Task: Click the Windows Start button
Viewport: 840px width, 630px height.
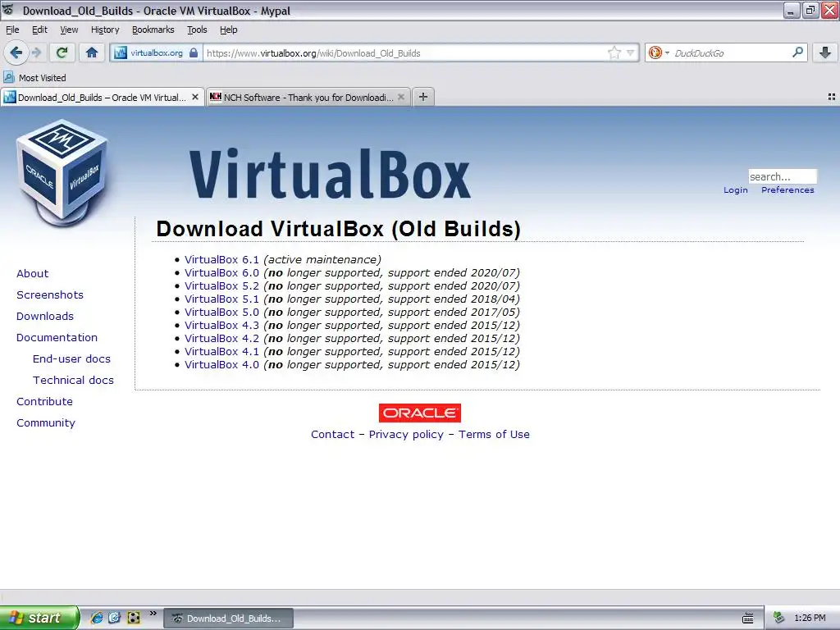Action: (x=39, y=618)
